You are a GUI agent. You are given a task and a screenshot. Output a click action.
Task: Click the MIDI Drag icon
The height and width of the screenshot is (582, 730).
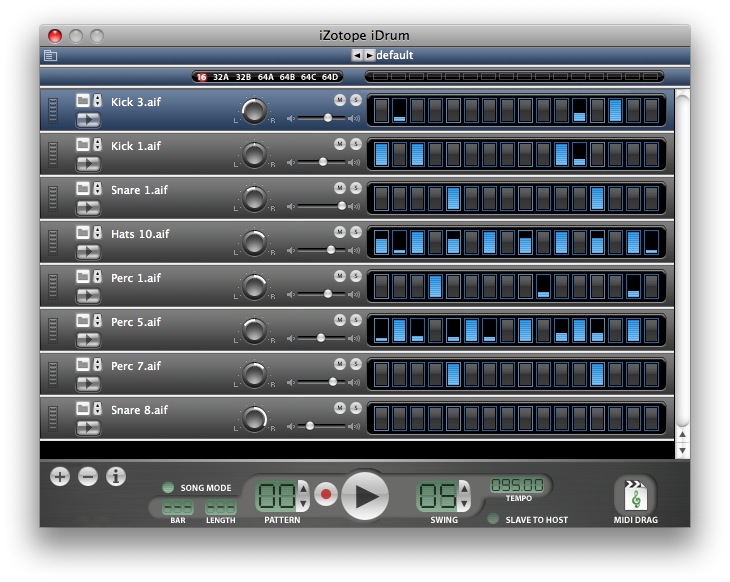pyautogui.click(x=635, y=496)
